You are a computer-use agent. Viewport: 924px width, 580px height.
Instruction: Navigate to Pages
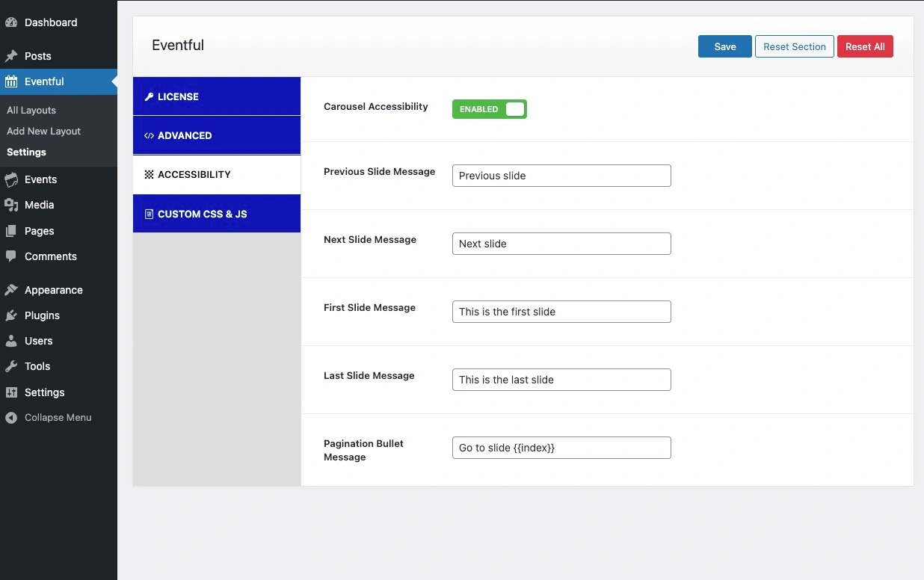[58, 231]
